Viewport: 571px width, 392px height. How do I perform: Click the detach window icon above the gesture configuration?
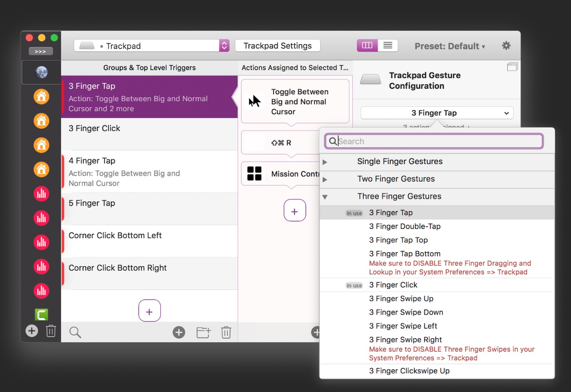pyautogui.click(x=512, y=67)
